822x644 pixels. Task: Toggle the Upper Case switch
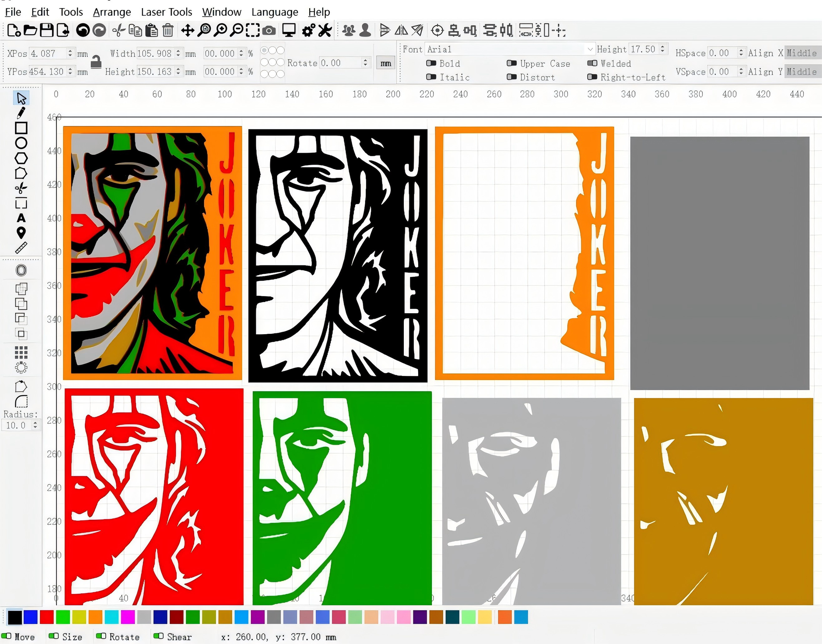point(512,63)
